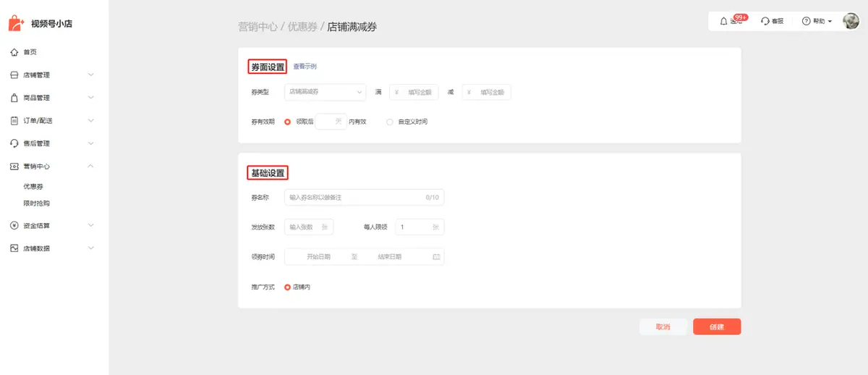Click the orange 创建 button
This screenshot has height=375, width=868.
pos(717,327)
